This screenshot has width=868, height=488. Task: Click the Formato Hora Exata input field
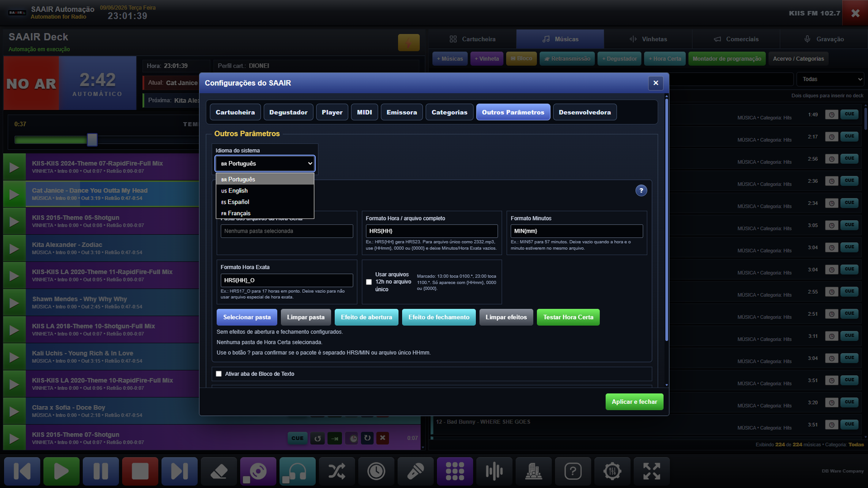point(287,280)
